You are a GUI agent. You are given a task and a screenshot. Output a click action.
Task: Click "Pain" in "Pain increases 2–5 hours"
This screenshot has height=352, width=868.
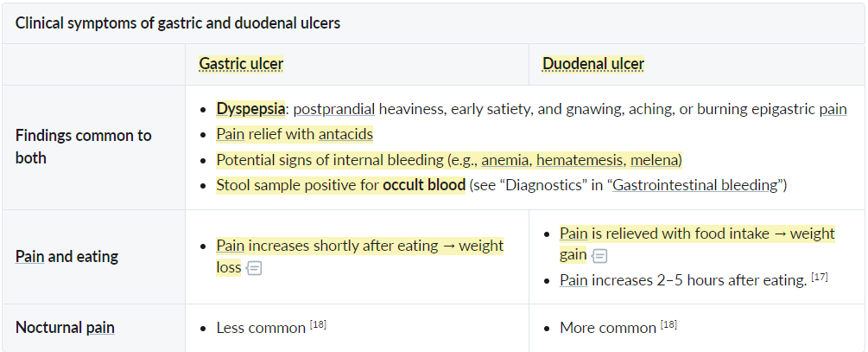click(573, 280)
